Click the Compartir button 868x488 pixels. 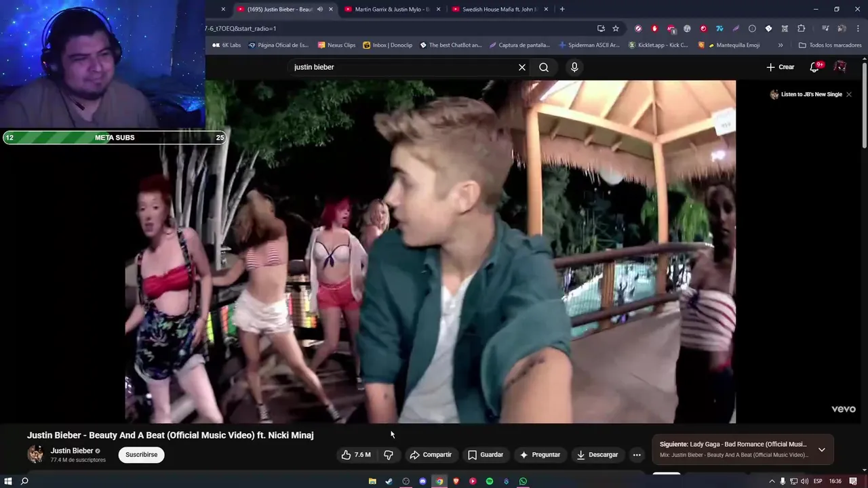tap(431, 455)
